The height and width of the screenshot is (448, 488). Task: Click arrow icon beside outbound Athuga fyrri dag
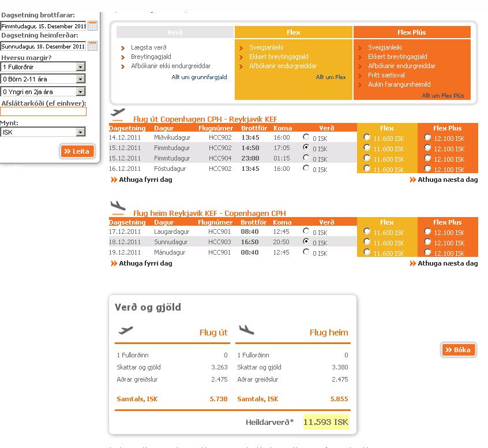click(114, 180)
